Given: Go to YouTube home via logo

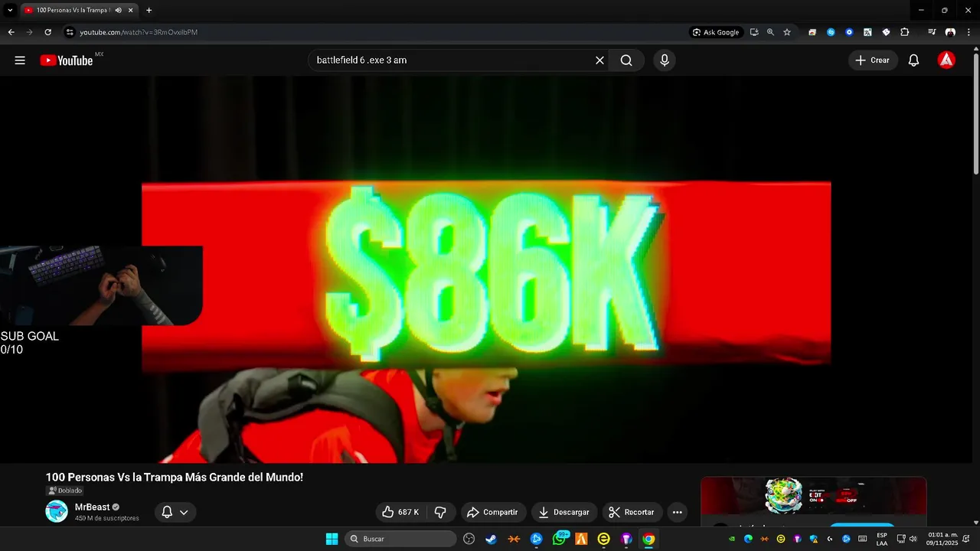Looking at the screenshot, I should pyautogui.click(x=67, y=60).
